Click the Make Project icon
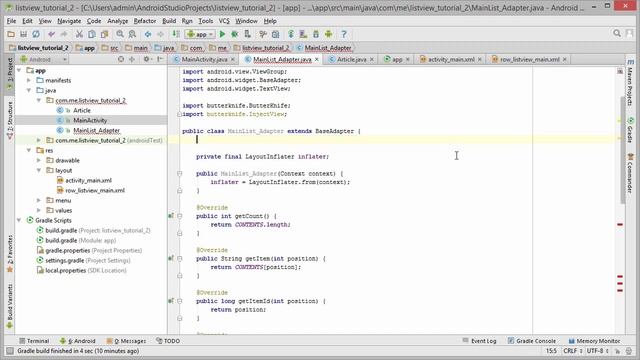 tap(176, 34)
